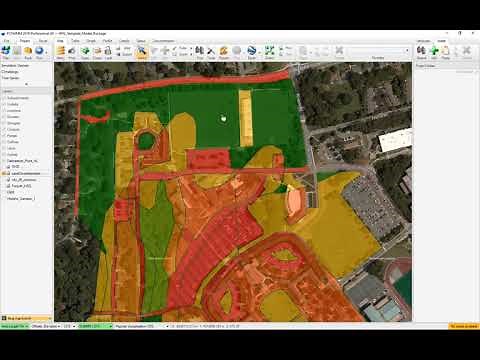This screenshot has height=360, width=480.
Task: Click the white cursor spot on the green field
Action: [x=223, y=118]
